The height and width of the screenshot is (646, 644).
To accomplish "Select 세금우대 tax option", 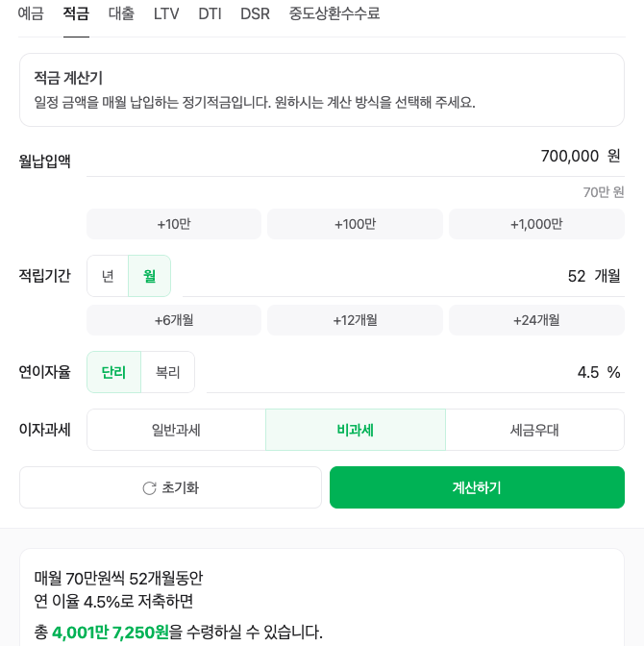I will pos(534,430).
